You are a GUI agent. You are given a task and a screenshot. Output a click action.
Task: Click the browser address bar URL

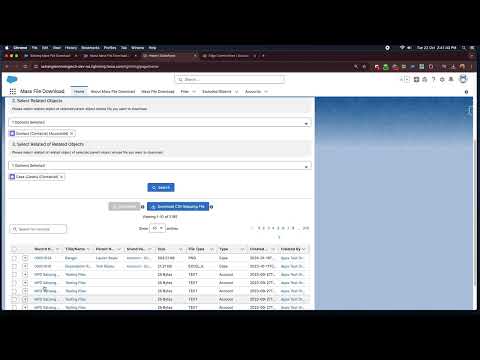(x=100, y=67)
